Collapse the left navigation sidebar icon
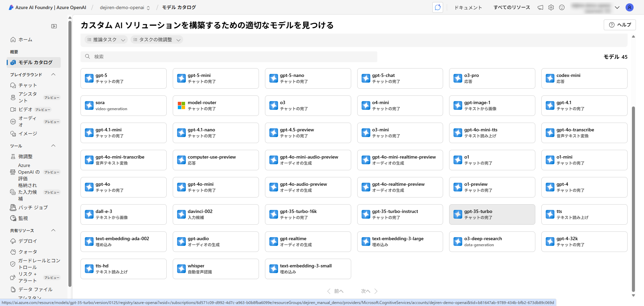The width and height of the screenshot is (644, 306). (x=54, y=26)
